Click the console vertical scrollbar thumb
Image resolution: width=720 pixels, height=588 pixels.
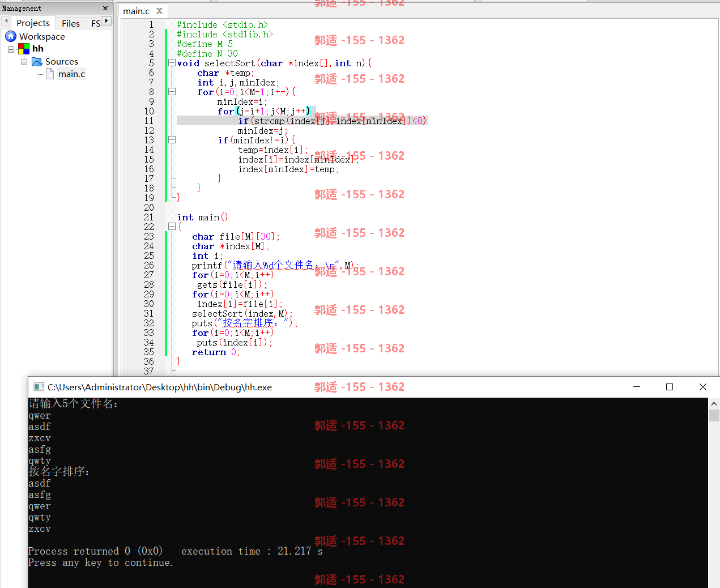(714, 415)
